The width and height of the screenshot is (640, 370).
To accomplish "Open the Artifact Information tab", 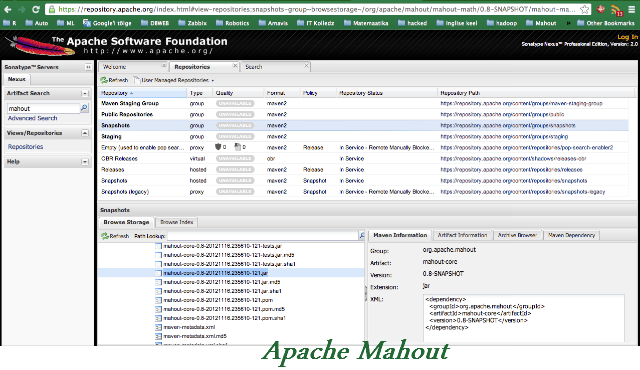I will [462, 235].
